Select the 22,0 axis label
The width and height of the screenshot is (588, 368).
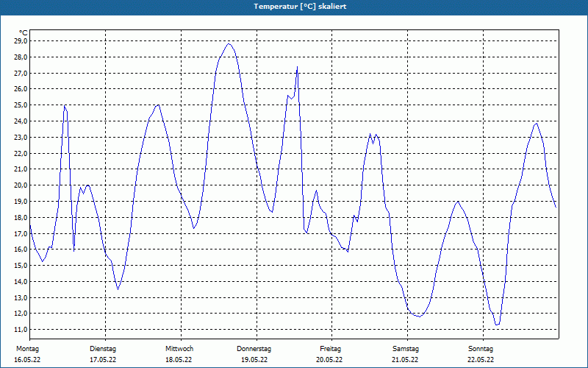tap(21, 153)
